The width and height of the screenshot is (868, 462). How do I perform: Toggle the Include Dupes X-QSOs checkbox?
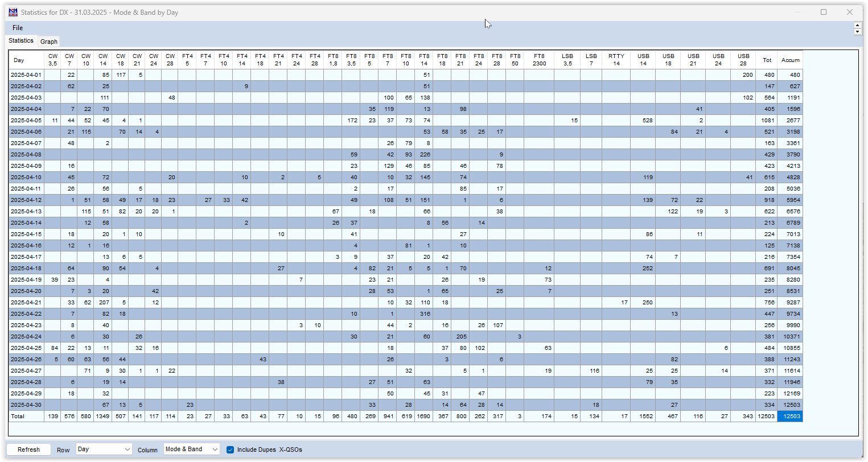click(231, 449)
